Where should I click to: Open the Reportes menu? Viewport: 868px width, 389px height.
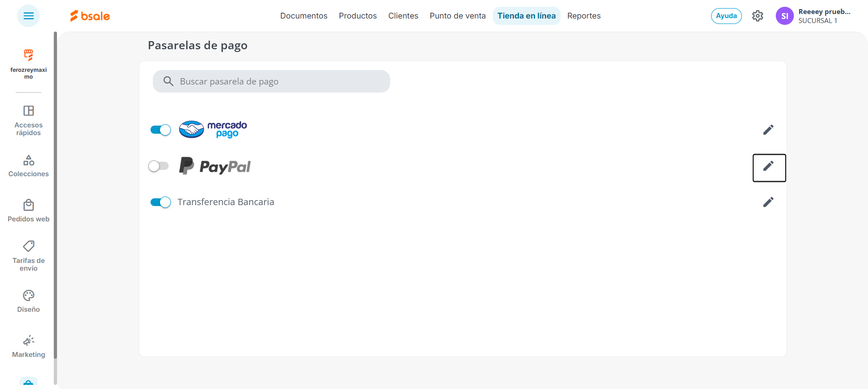(x=584, y=16)
